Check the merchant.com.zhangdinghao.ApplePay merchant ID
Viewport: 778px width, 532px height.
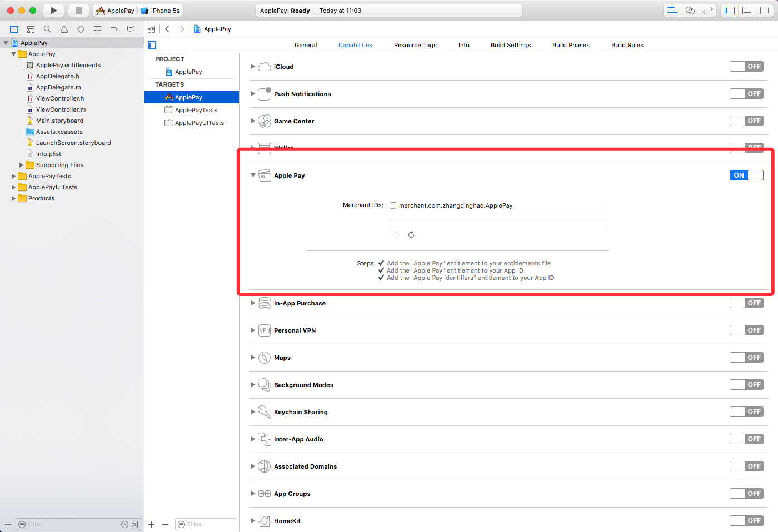pos(393,205)
